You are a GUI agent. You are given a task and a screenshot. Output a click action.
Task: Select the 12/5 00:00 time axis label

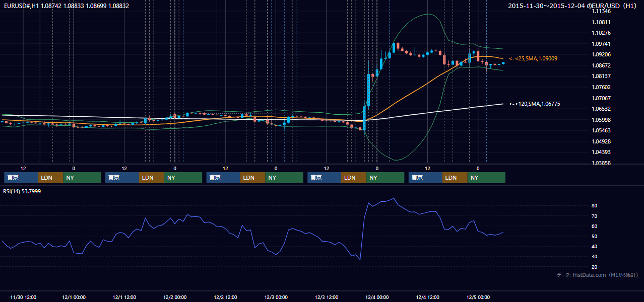pyautogui.click(x=478, y=297)
